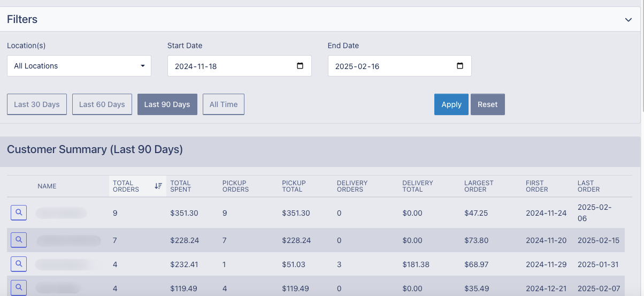
Task: Click the Total Orders sort icon
Action: [158, 186]
